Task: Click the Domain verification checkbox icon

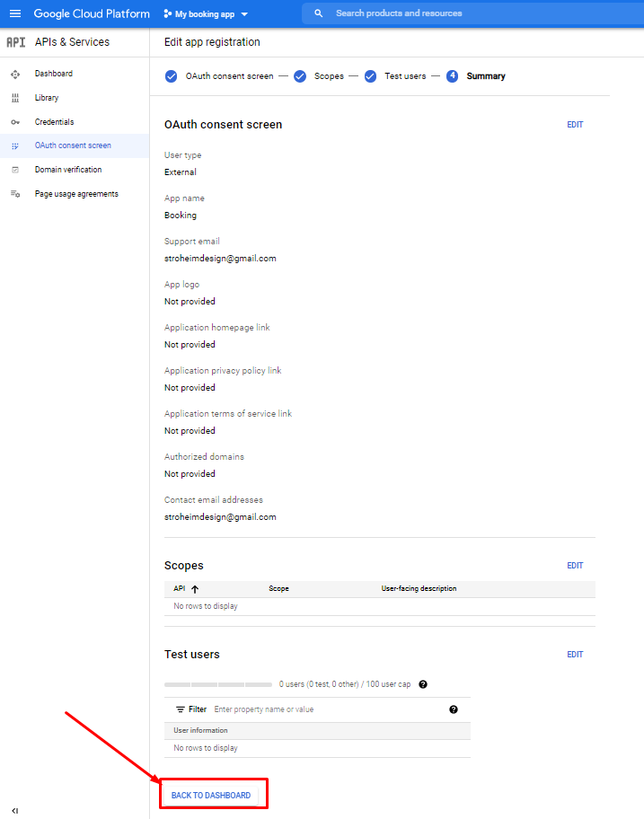Action: [x=15, y=170]
